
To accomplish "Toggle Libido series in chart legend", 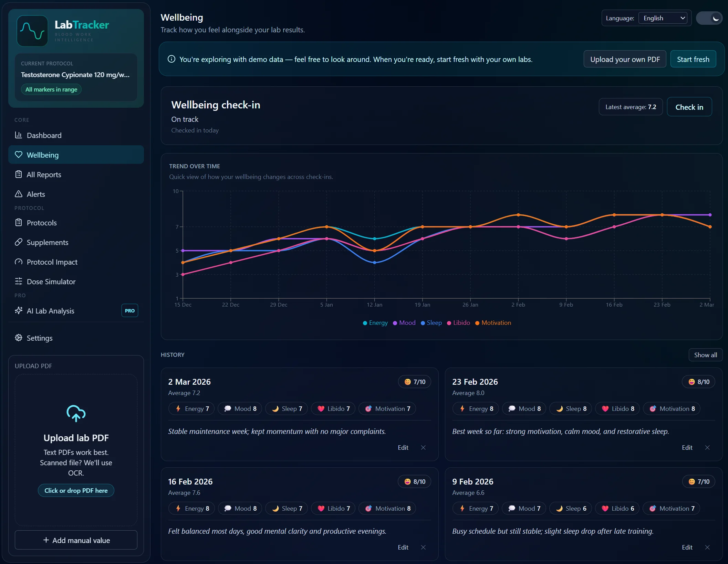I will pos(458,323).
